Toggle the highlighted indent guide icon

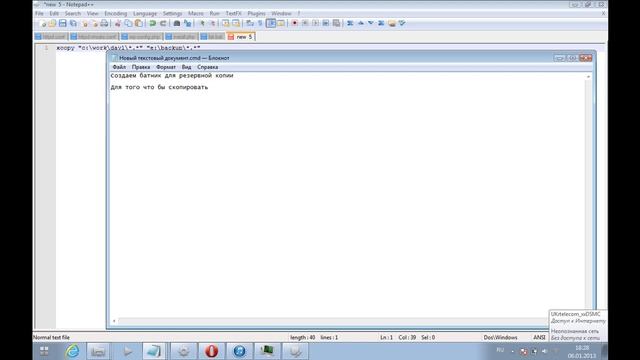pos(271,23)
